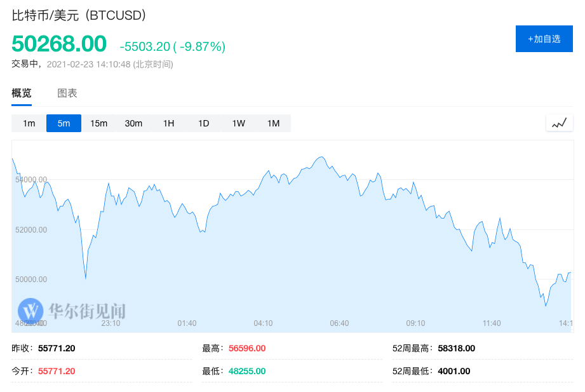Click the 最低 value 48255.00
The image size is (585, 392).
click(x=246, y=371)
